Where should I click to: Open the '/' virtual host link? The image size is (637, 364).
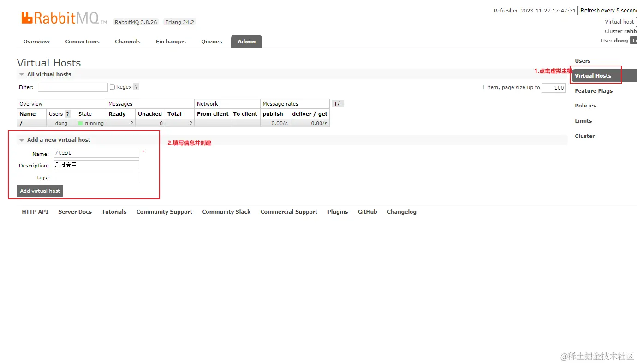point(21,123)
